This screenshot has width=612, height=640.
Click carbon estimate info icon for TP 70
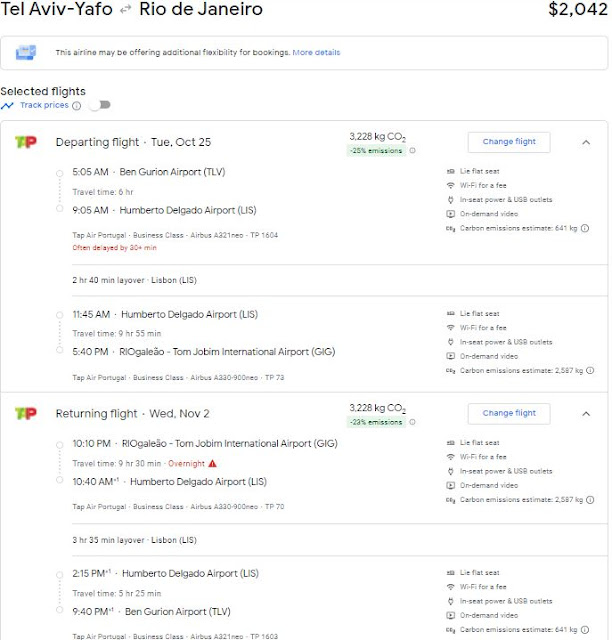(x=585, y=499)
